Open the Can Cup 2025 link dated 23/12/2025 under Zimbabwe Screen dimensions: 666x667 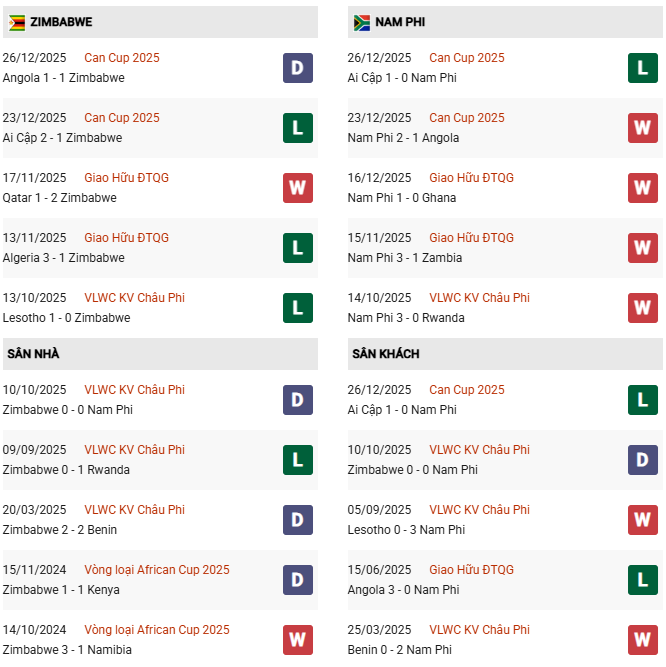[121, 118]
